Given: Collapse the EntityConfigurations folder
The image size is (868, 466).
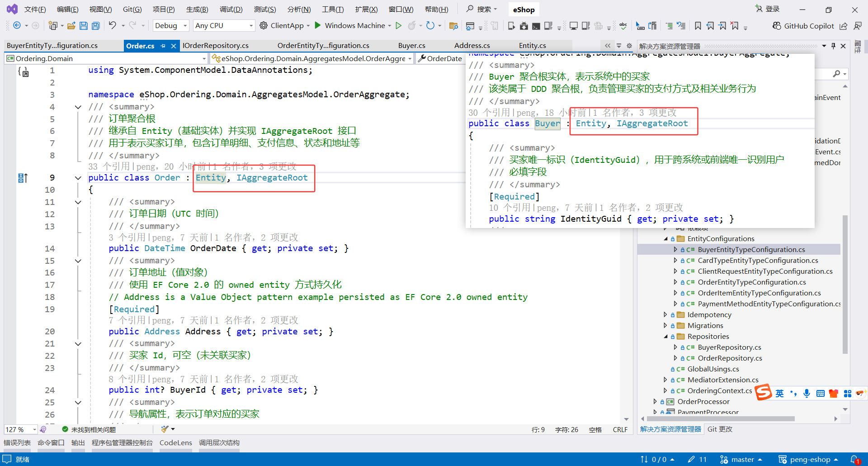Looking at the screenshot, I should pyautogui.click(x=665, y=239).
